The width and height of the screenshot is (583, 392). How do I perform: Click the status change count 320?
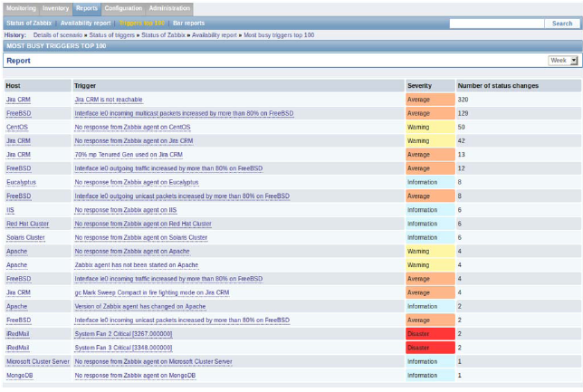coord(463,100)
